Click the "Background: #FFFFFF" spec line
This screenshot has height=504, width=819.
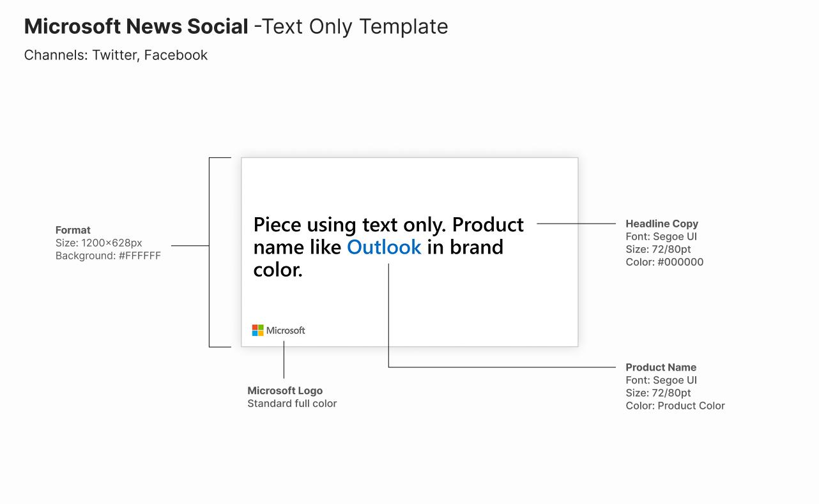point(108,256)
